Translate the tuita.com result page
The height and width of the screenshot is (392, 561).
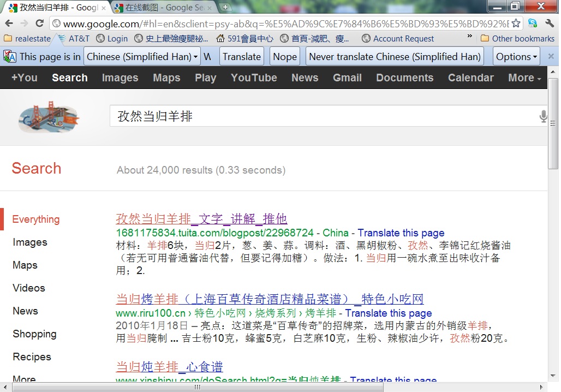tap(401, 233)
